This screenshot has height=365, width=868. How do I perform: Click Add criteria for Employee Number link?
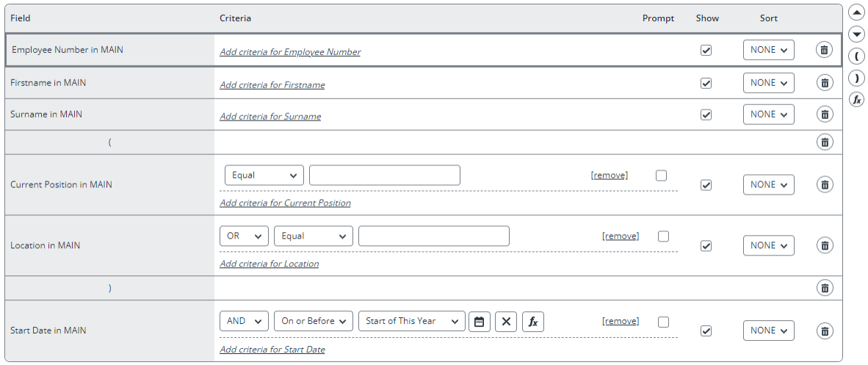pyautogui.click(x=290, y=52)
